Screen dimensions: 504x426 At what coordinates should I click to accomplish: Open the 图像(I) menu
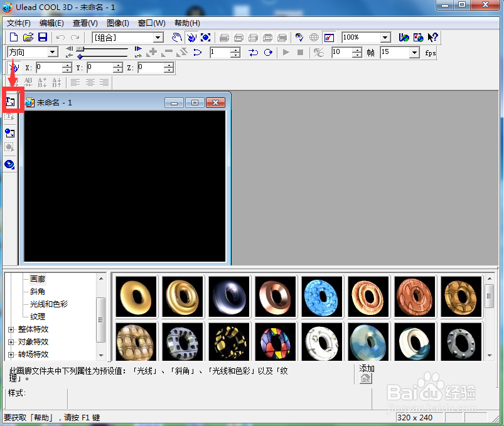click(118, 23)
